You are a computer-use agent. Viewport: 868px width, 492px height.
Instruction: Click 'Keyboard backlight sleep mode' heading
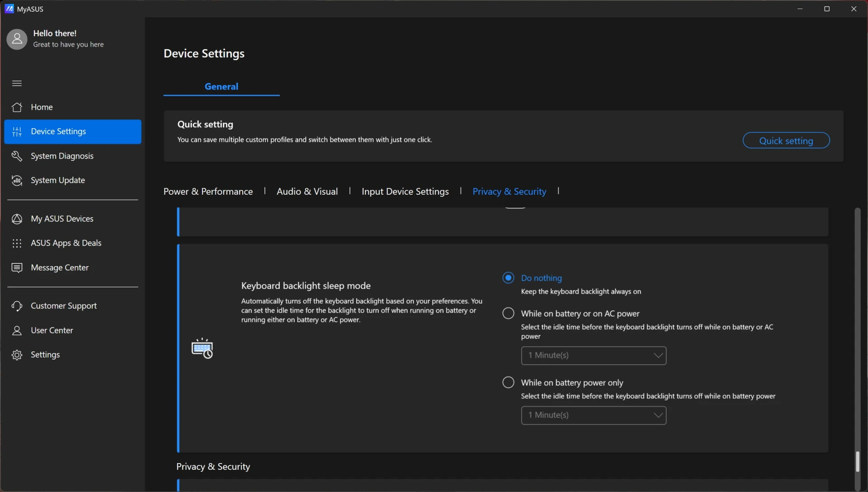(x=306, y=286)
